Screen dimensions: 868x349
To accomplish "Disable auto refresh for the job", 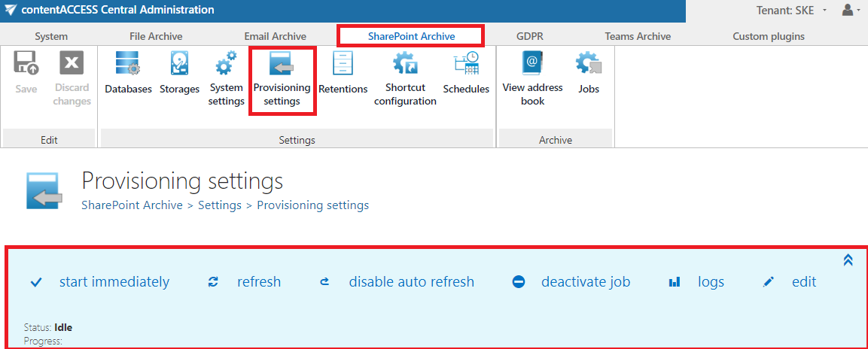I will tap(411, 282).
